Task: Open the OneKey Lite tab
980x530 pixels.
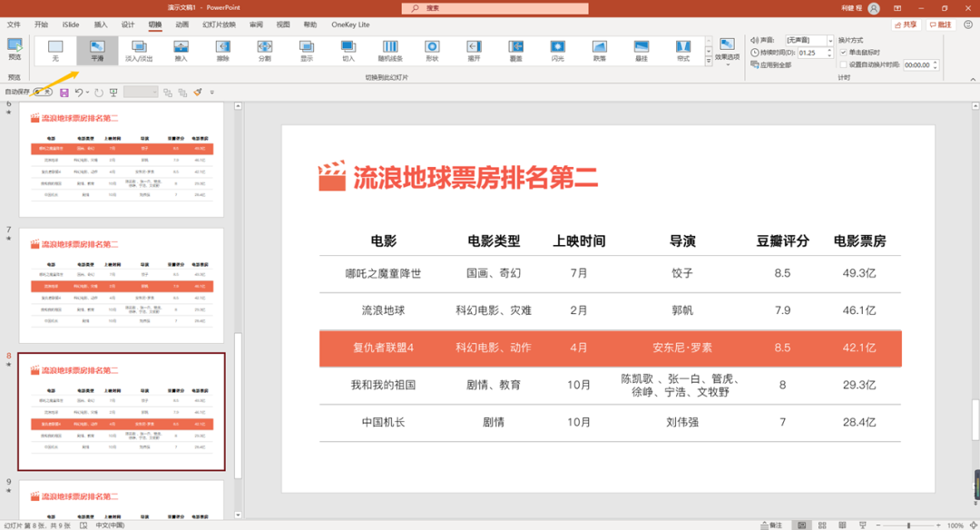Action: [350, 25]
